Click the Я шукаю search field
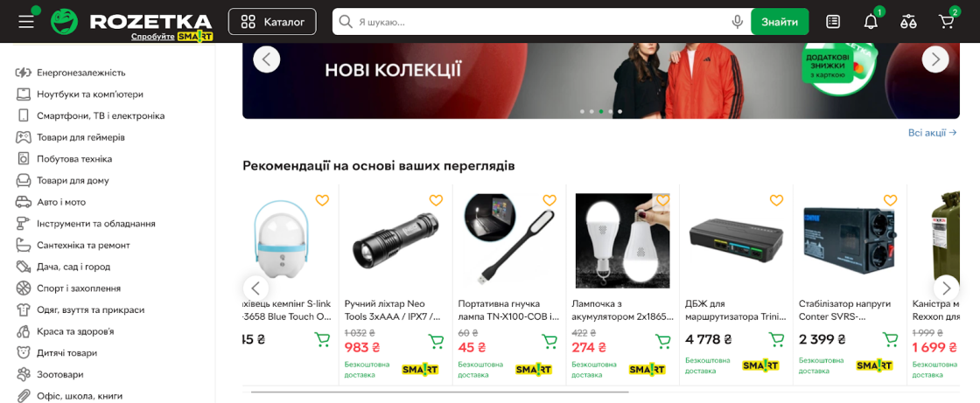The height and width of the screenshot is (403, 980). coord(542,22)
